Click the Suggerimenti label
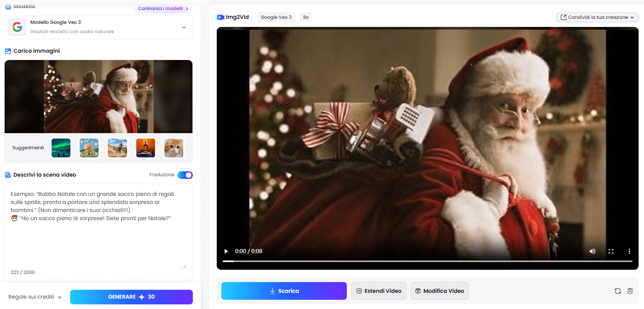The height and width of the screenshot is (309, 644). [x=28, y=148]
